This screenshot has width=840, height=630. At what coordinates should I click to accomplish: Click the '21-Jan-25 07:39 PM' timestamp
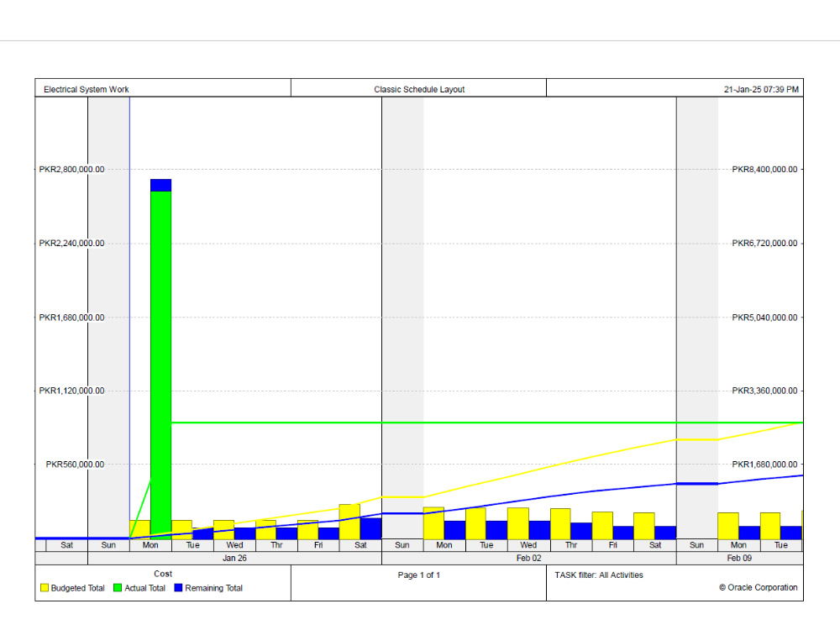(x=761, y=90)
